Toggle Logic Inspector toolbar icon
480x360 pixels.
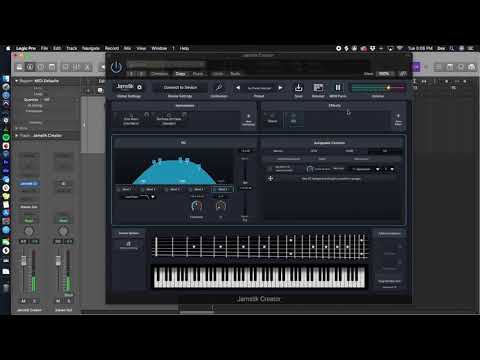click(x=30, y=67)
